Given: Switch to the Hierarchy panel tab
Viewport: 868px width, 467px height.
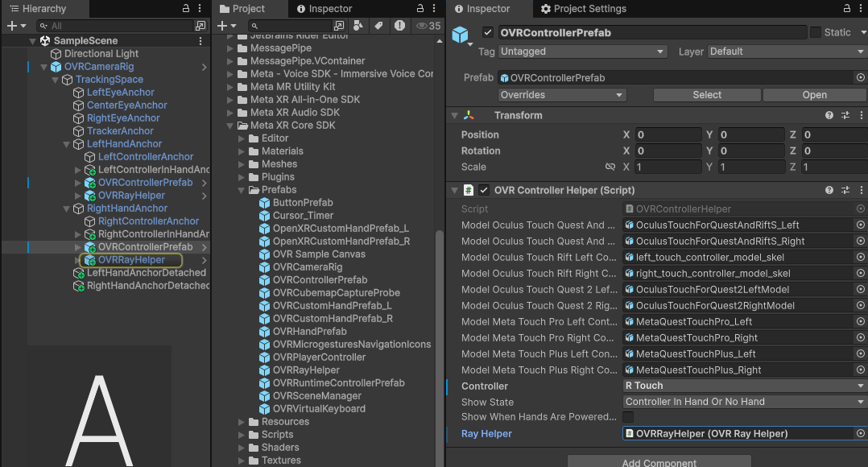Looking at the screenshot, I should pyautogui.click(x=44, y=9).
